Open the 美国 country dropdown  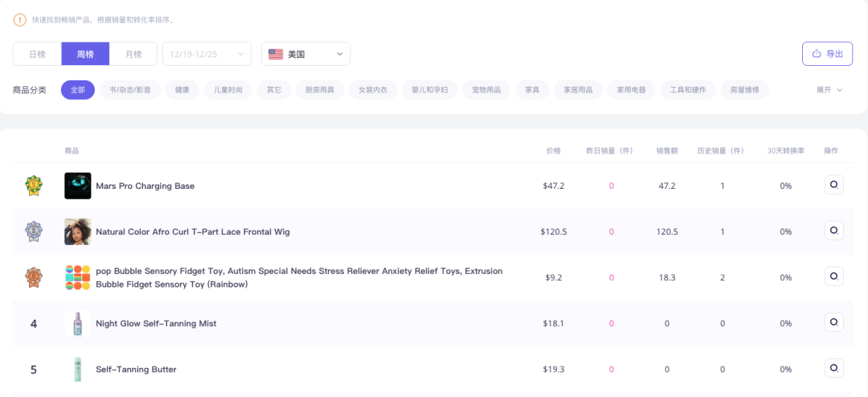(x=305, y=55)
